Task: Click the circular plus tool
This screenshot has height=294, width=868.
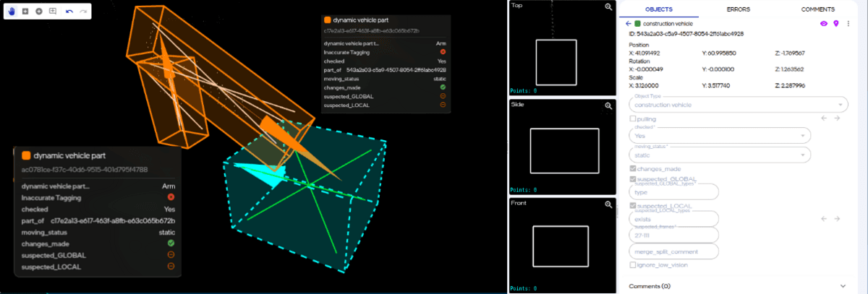Action: coord(39,12)
